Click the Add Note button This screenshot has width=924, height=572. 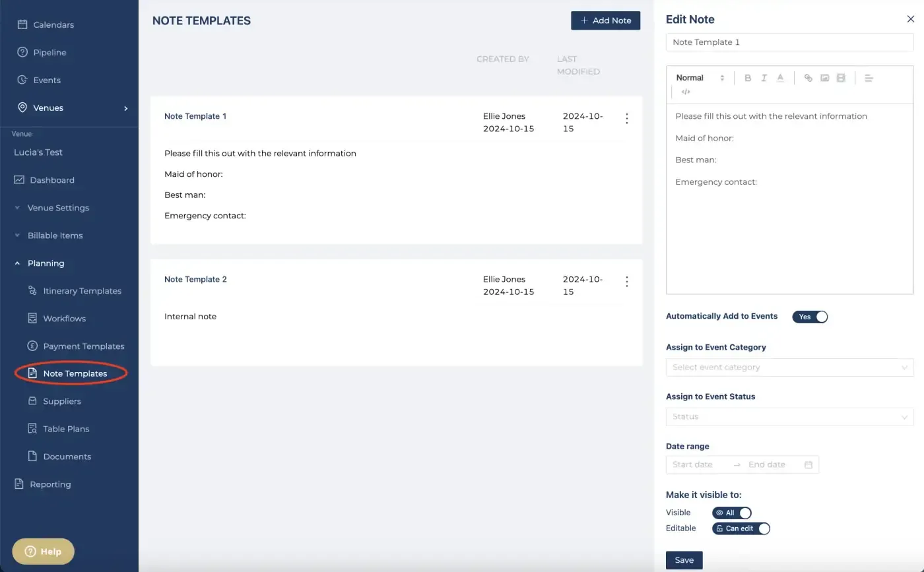pyautogui.click(x=606, y=20)
